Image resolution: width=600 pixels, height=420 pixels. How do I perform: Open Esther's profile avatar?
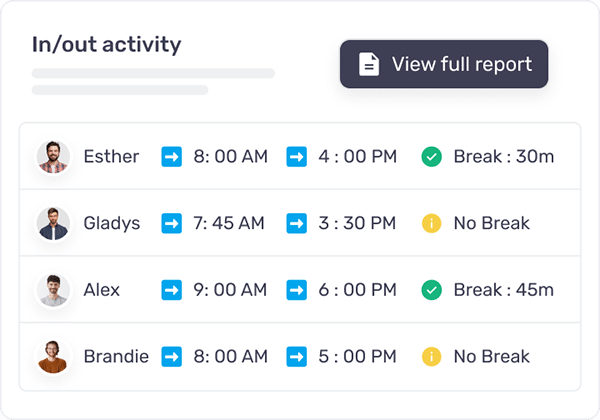point(53,156)
